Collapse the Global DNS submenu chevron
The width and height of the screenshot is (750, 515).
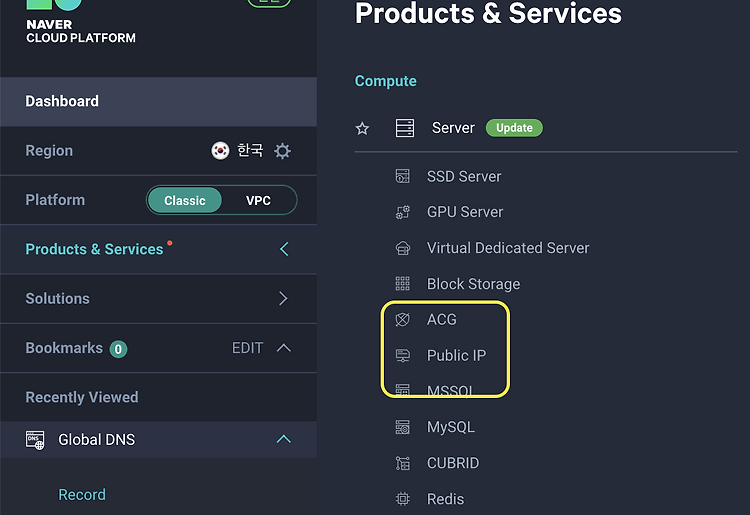coord(284,439)
